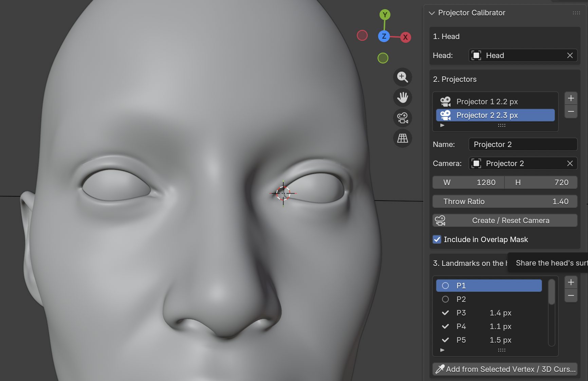
Task: Click the Name field Projector 2
Action: tap(523, 144)
